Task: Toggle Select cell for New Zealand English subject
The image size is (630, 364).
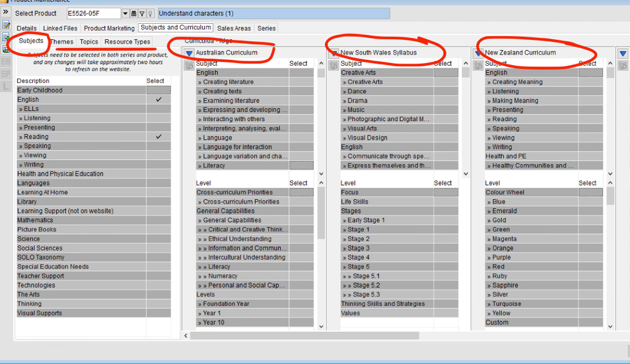Action: [590, 73]
